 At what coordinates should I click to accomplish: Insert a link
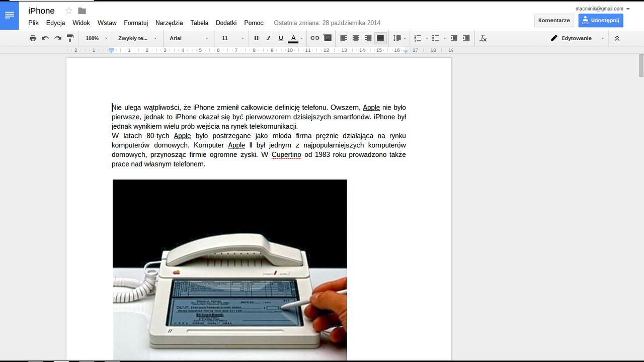point(315,38)
